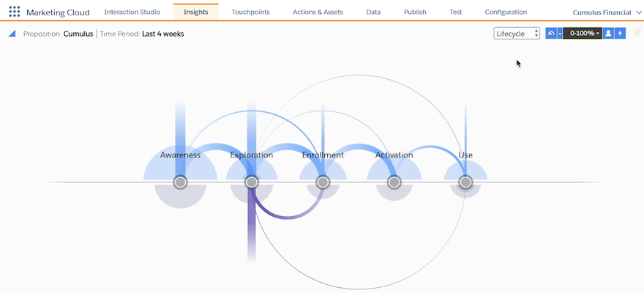
Task: Click the blue triangle icon beside Proposition
Action: (x=12, y=34)
